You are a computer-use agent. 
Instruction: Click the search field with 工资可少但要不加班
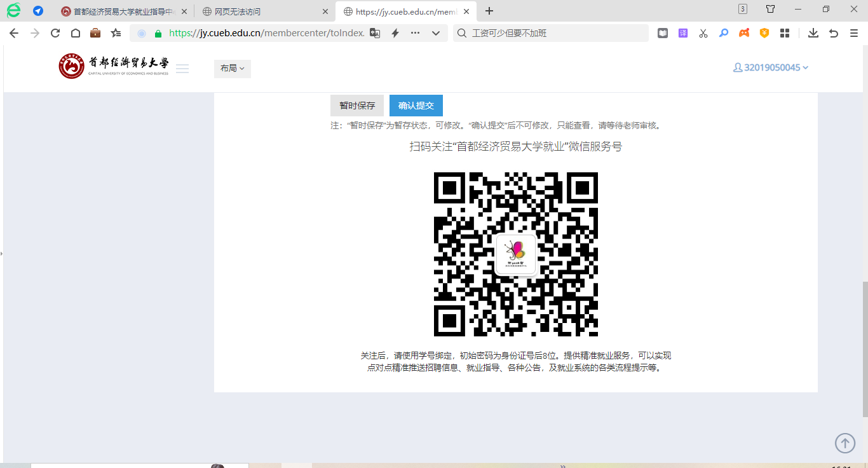551,33
